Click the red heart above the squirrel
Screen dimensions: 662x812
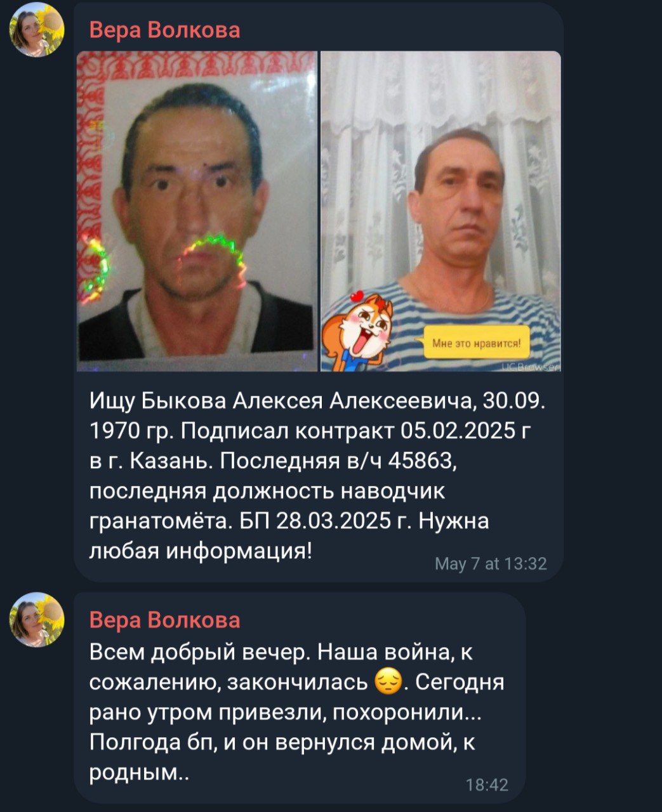[x=357, y=296]
